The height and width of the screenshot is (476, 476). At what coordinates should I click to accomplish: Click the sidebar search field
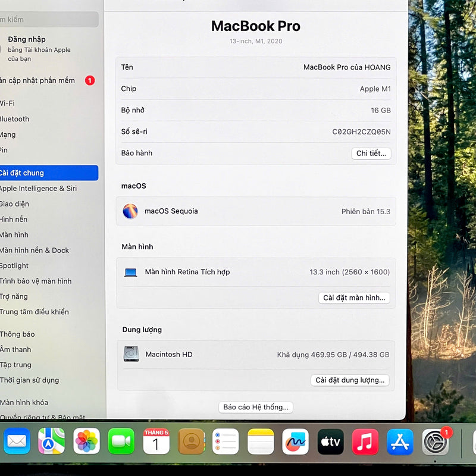[x=49, y=20]
